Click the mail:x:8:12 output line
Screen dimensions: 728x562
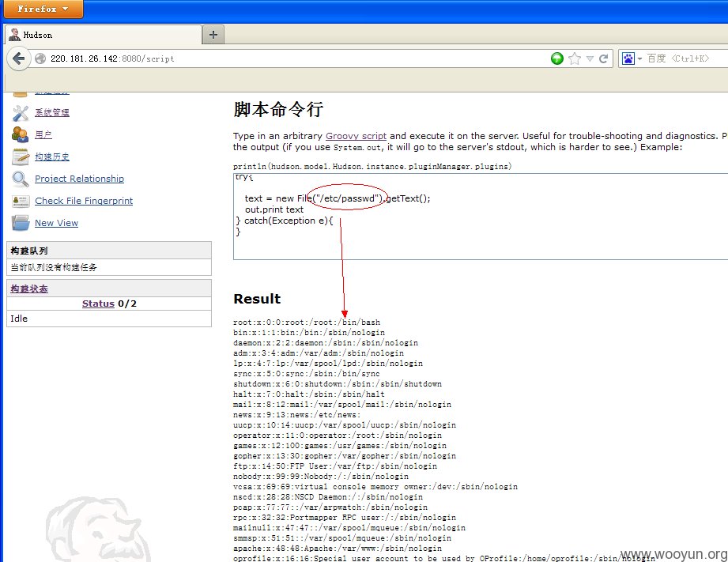342,405
